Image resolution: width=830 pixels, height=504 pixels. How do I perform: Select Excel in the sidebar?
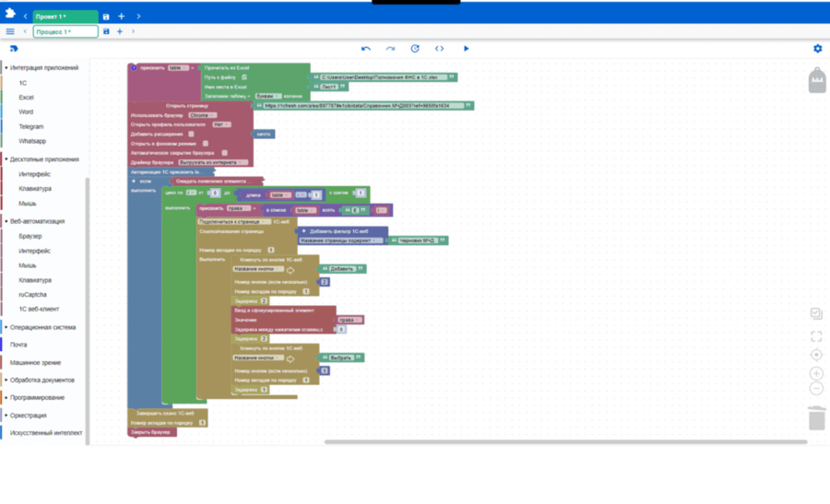coord(27,97)
